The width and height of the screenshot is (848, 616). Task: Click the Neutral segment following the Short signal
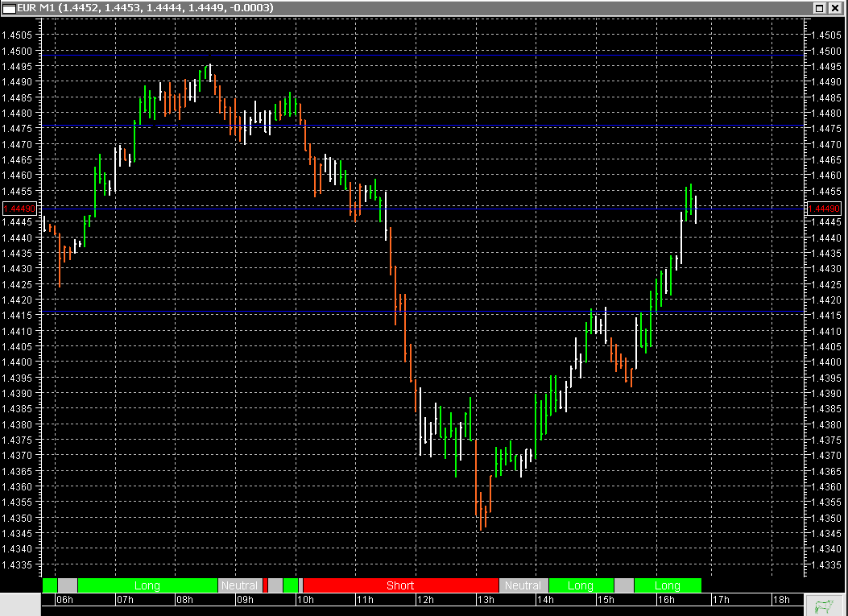pyautogui.click(x=523, y=585)
